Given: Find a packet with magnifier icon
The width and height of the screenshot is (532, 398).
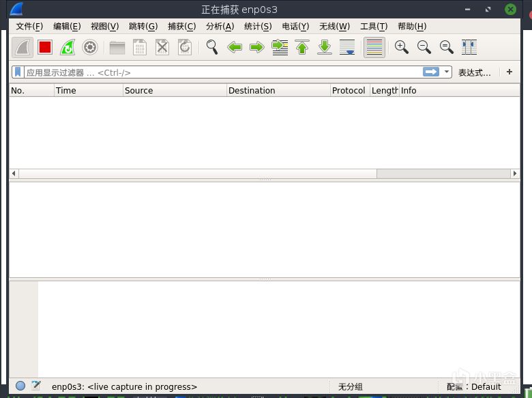Looking at the screenshot, I should (211, 47).
